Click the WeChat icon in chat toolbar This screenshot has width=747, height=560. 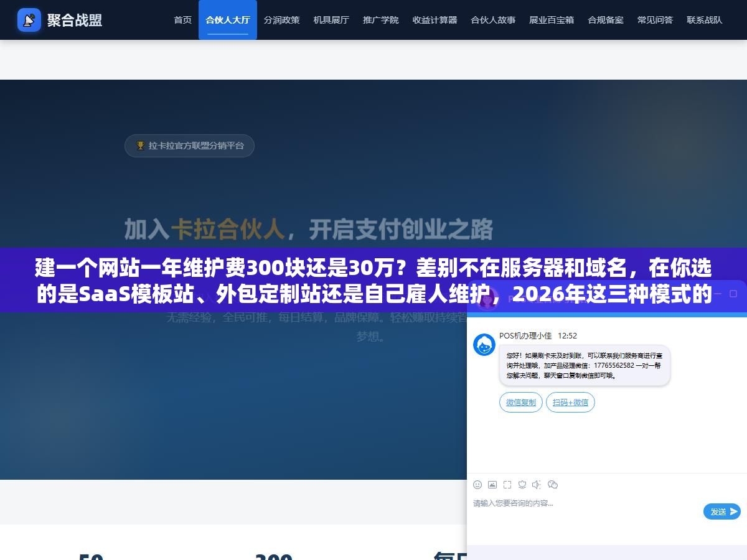tap(553, 485)
